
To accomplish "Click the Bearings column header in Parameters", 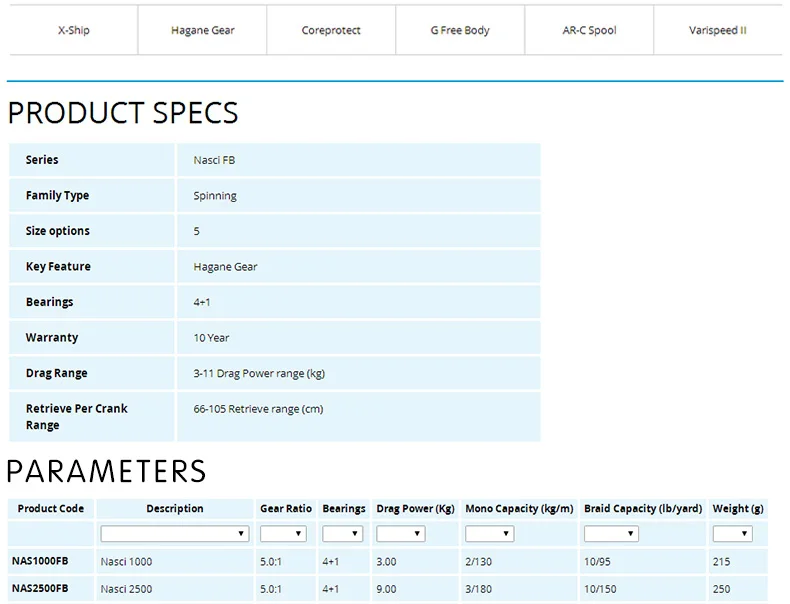I will tap(344, 508).
